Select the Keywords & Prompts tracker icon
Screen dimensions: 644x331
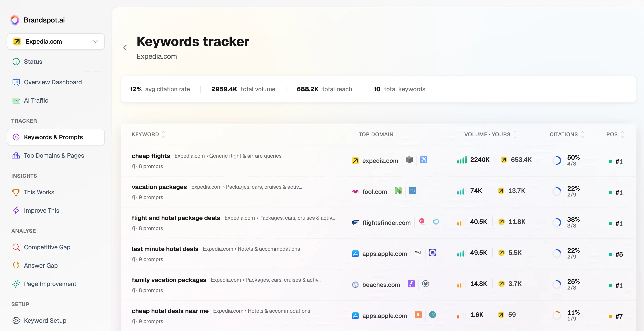click(16, 137)
